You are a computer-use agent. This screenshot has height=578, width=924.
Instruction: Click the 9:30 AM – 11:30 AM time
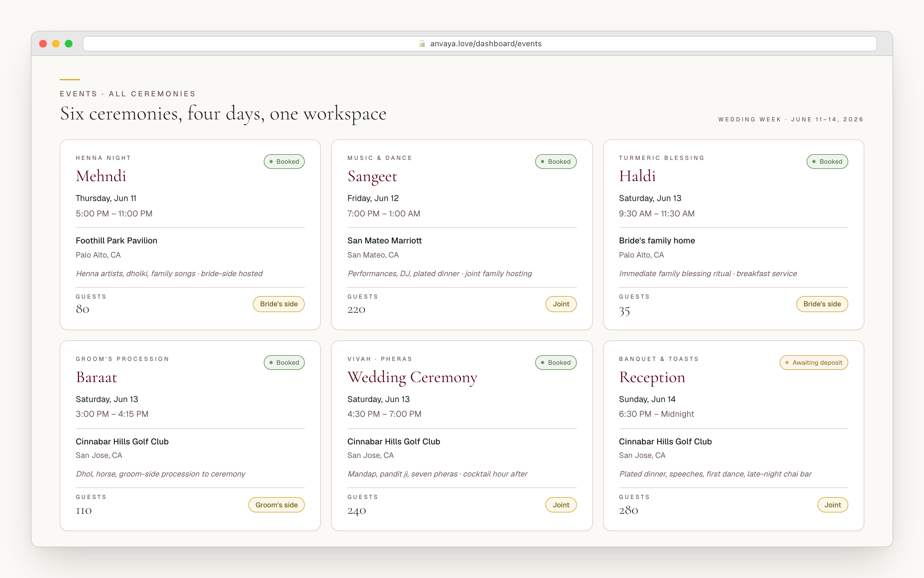(x=657, y=213)
